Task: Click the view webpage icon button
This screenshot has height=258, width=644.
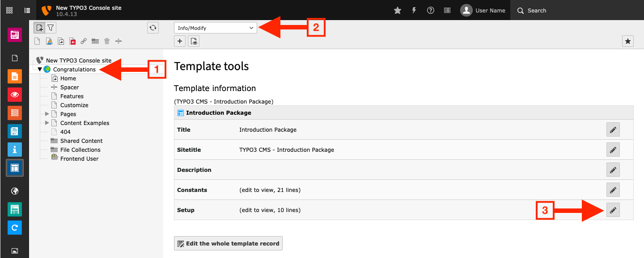Action: coord(194,41)
